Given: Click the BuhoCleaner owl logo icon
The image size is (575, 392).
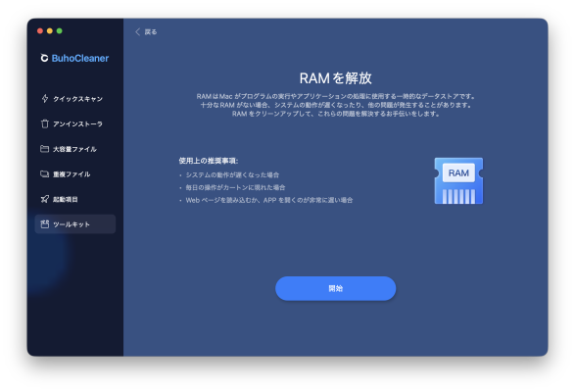Looking at the screenshot, I should 44,58.
